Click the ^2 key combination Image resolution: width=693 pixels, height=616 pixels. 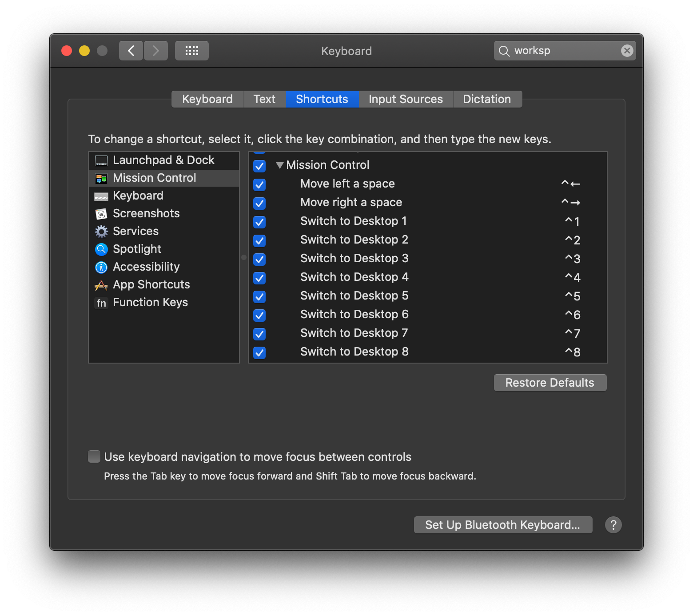tap(572, 240)
